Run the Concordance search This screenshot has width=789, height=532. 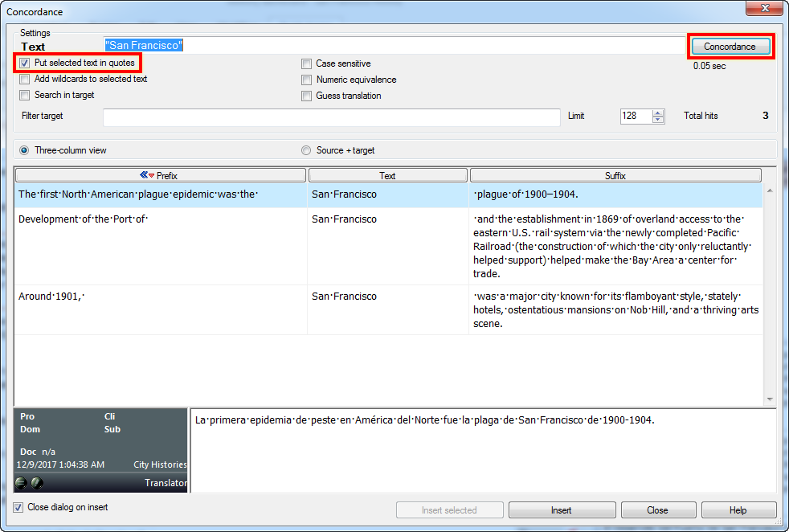[x=730, y=46]
